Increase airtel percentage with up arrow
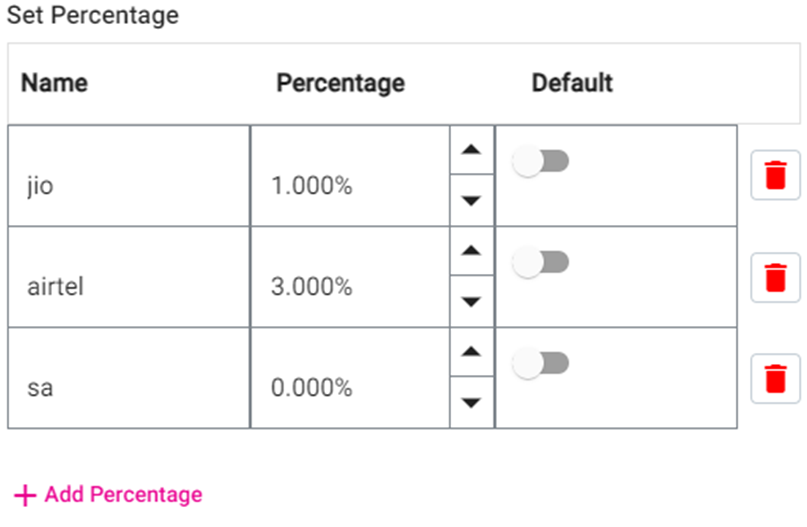The height and width of the screenshot is (527, 807). click(x=472, y=251)
